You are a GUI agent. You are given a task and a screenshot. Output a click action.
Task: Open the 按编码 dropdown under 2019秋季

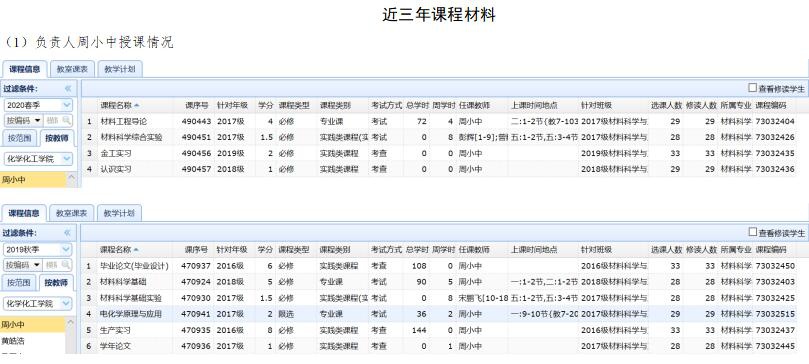point(37,265)
